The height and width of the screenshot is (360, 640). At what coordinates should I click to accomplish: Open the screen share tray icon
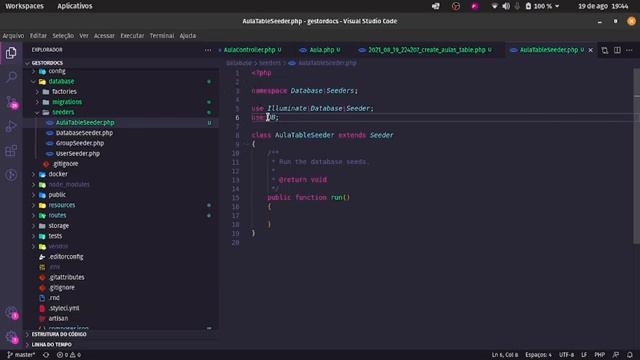click(x=436, y=6)
